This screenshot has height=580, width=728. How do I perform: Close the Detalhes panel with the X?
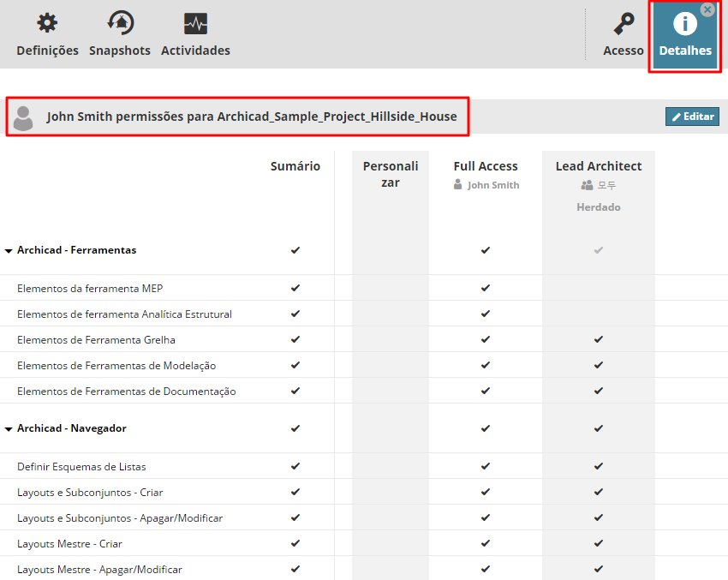click(707, 9)
